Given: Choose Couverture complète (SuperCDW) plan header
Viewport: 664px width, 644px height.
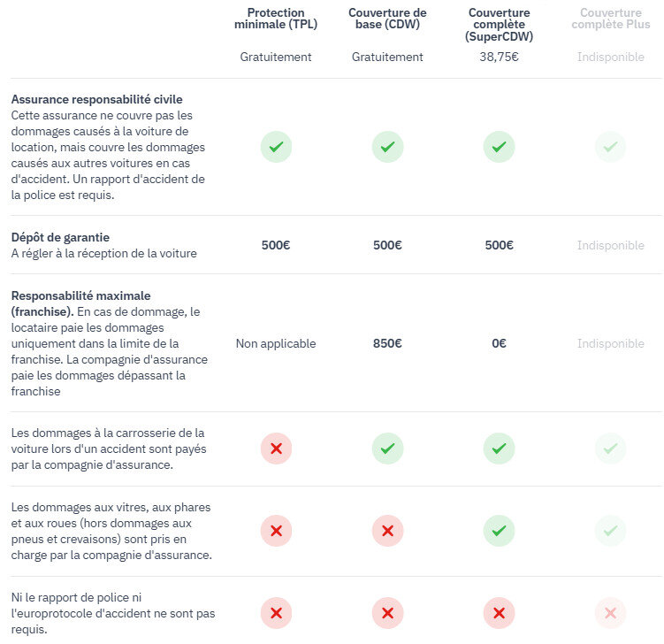Looking at the screenshot, I should 499,25.
